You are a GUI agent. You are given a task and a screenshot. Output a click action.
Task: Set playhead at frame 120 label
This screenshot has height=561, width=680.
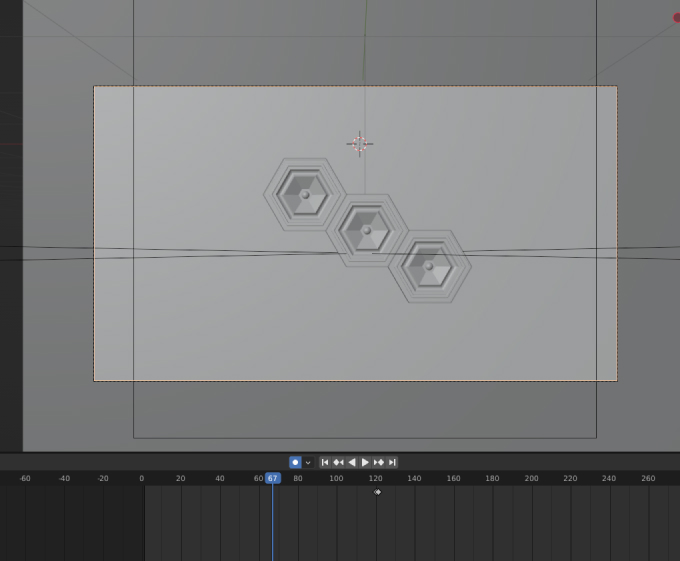tap(375, 478)
